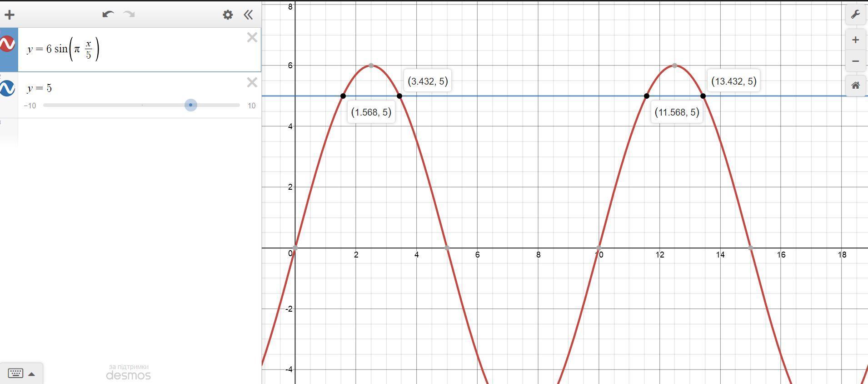This screenshot has height=384, width=868.
Task: Zoom out on the graph
Action: (x=855, y=61)
